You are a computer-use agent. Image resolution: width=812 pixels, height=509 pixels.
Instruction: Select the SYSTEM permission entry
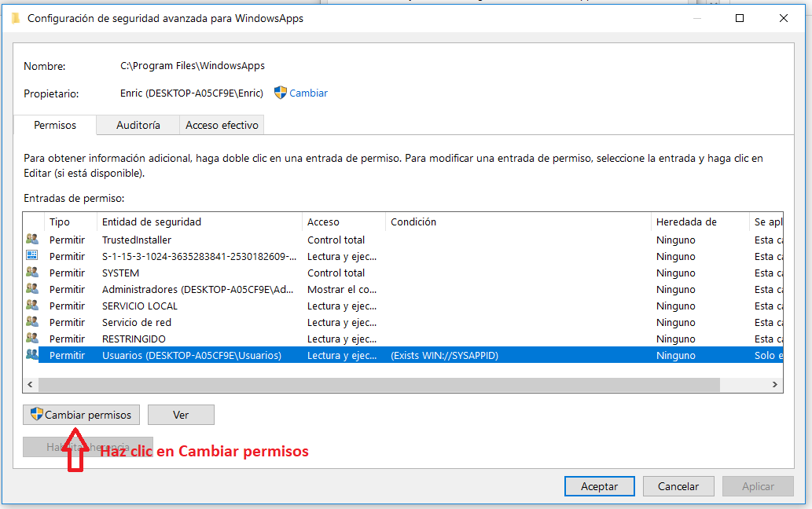[x=403, y=273]
